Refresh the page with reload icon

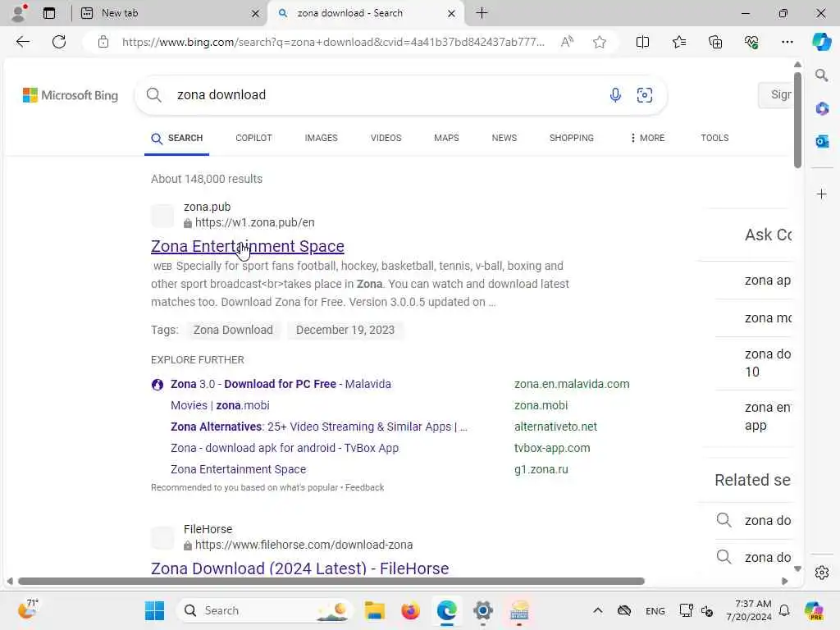click(x=59, y=42)
